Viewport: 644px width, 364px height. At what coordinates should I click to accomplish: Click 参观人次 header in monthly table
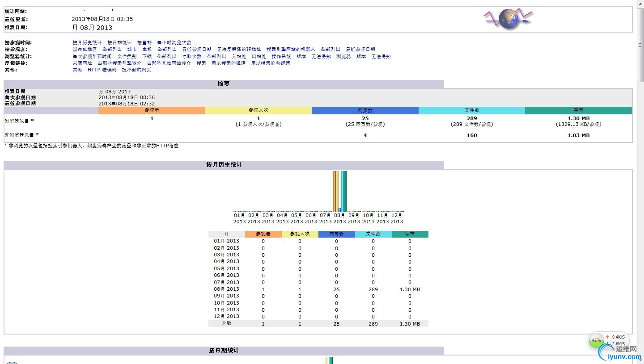(x=300, y=234)
